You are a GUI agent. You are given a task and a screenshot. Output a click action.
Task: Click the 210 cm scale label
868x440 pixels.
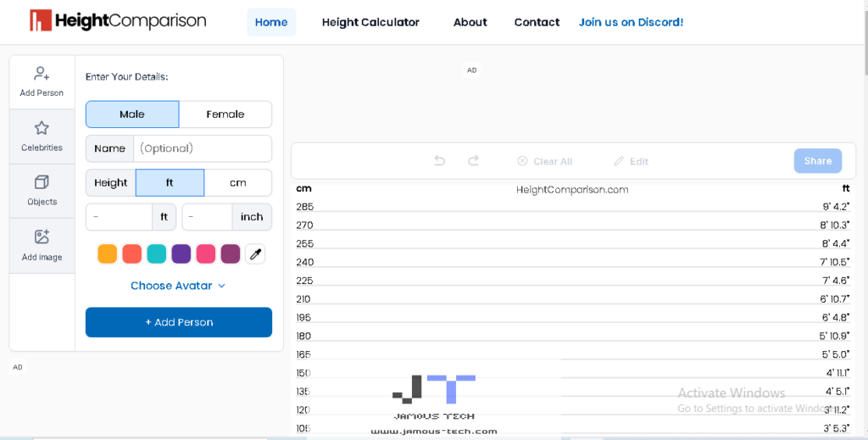click(303, 299)
